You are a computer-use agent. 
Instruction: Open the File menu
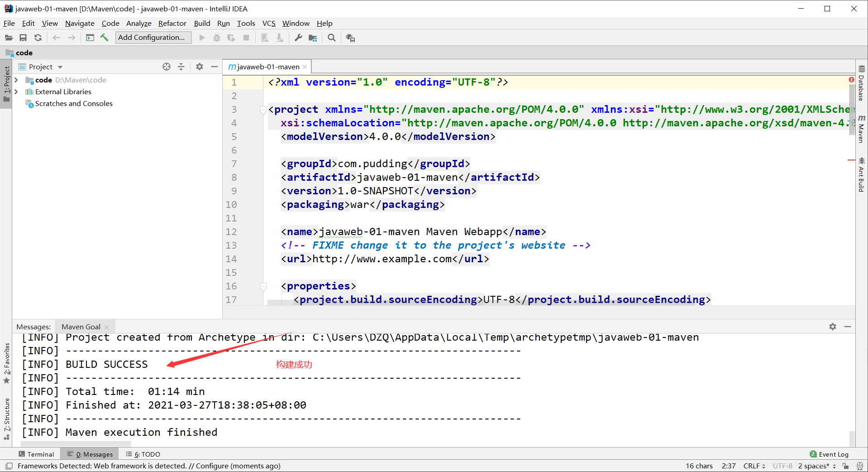[x=9, y=23]
